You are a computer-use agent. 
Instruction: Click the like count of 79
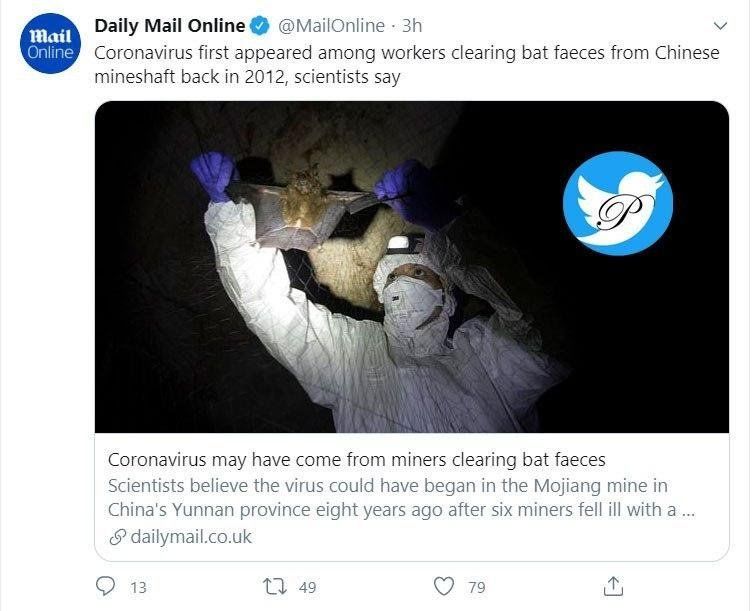click(x=477, y=587)
